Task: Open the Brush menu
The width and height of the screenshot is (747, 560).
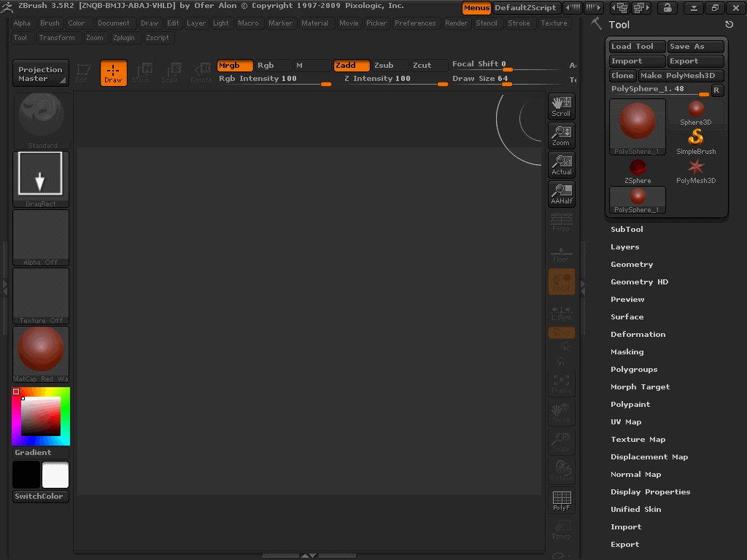Action: click(x=50, y=23)
